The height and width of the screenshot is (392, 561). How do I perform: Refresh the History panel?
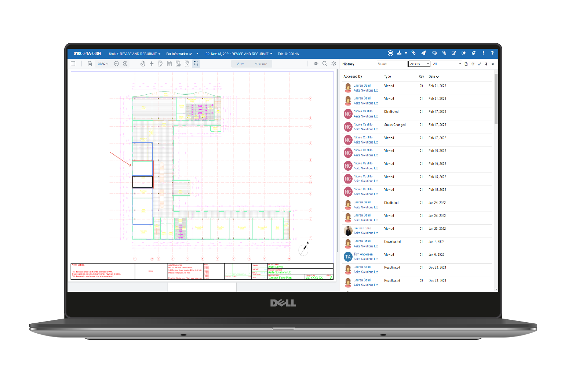(473, 63)
